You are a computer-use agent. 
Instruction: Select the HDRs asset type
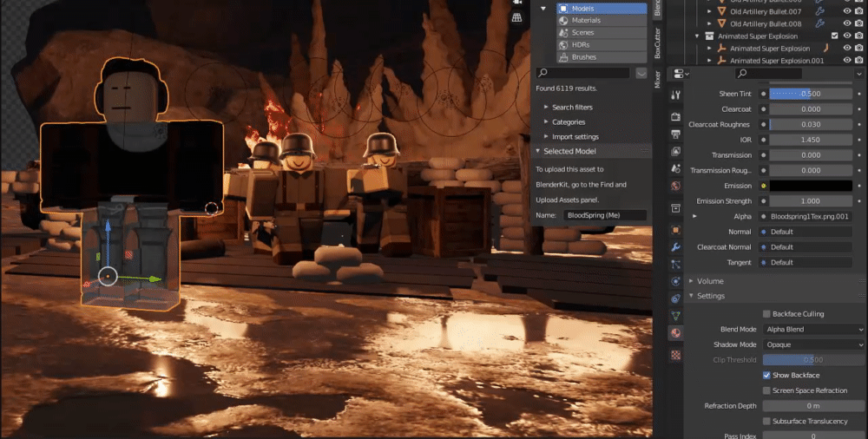tap(602, 45)
